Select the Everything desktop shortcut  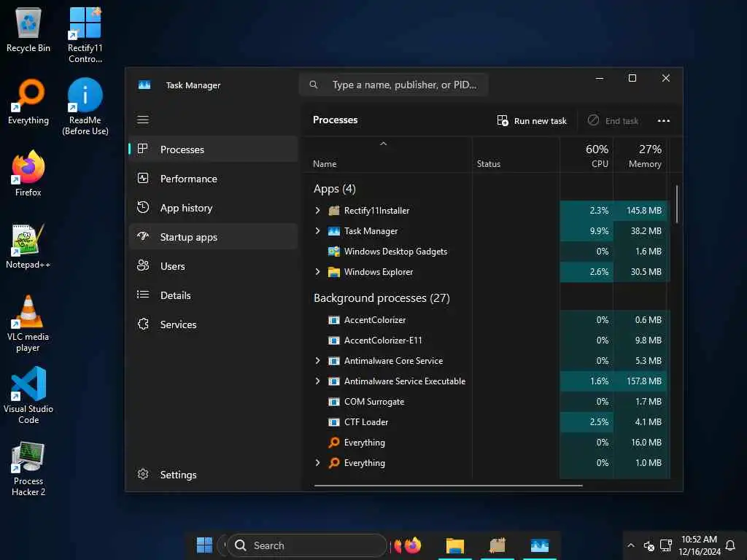click(x=28, y=102)
